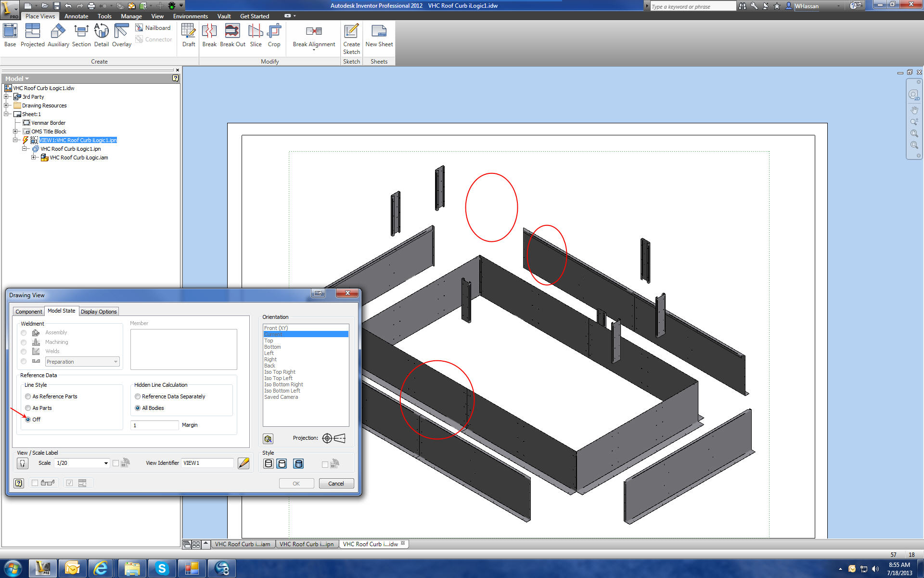This screenshot has width=924, height=578.
Task: Switch to the Display Options tab
Action: pyautogui.click(x=99, y=311)
